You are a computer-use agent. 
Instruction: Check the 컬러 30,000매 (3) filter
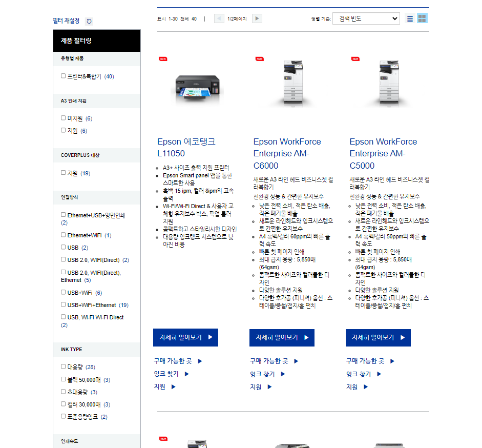click(x=64, y=404)
